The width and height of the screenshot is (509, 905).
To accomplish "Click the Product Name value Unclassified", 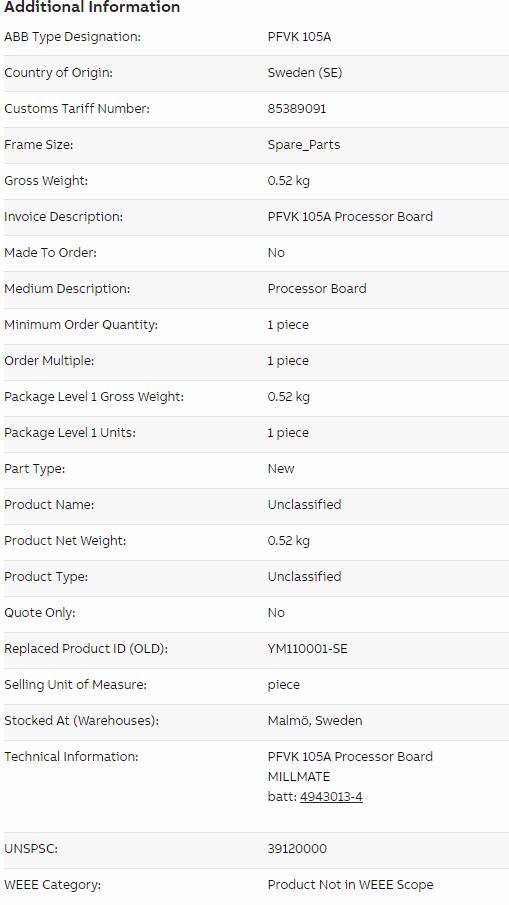I will tap(305, 504).
